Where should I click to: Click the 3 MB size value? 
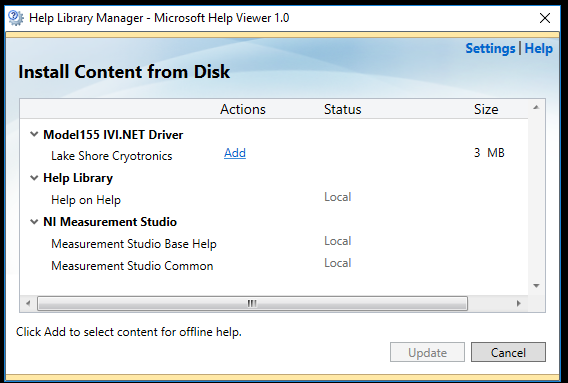[489, 153]
